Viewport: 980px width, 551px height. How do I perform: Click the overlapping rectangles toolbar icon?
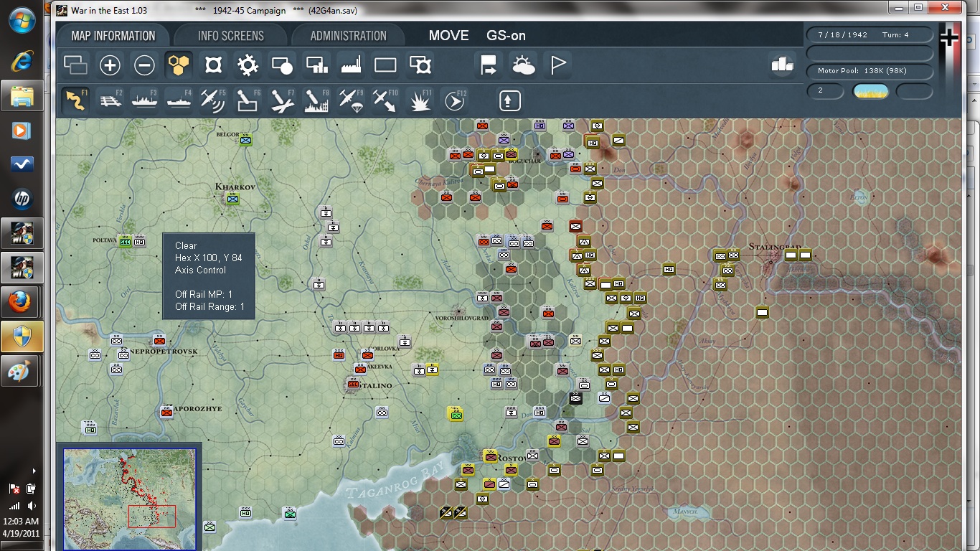tap(75, 65)
